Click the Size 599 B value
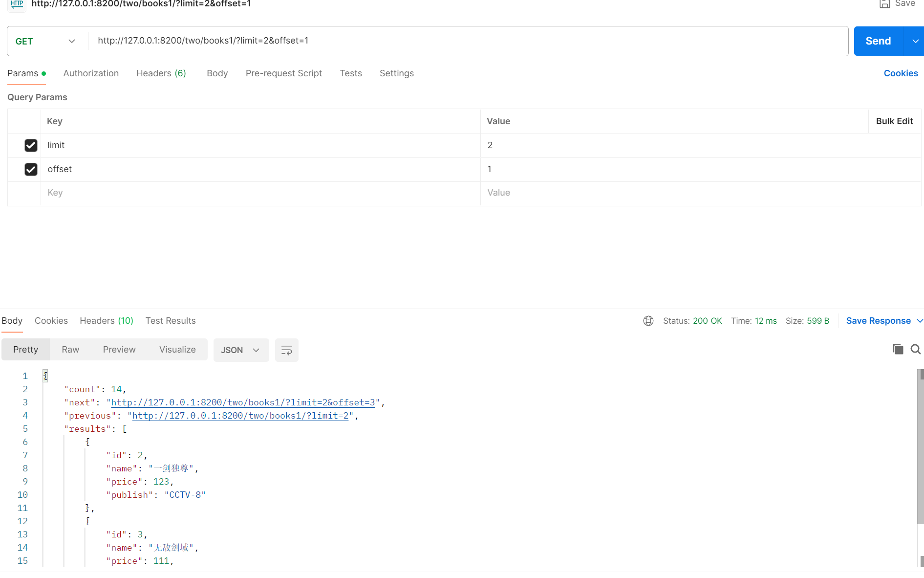The height and width of the screenshot is (578, 924). click(x=818, y=321)
